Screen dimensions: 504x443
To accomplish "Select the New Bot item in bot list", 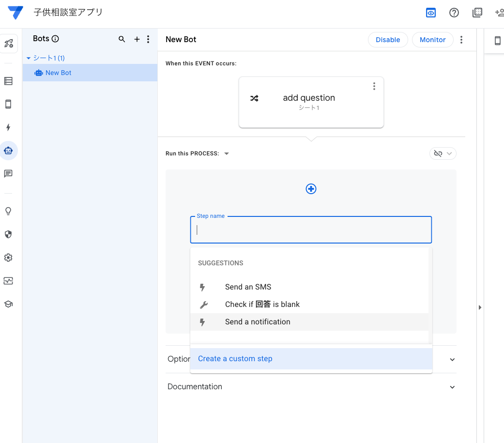I will click(90, 73).
